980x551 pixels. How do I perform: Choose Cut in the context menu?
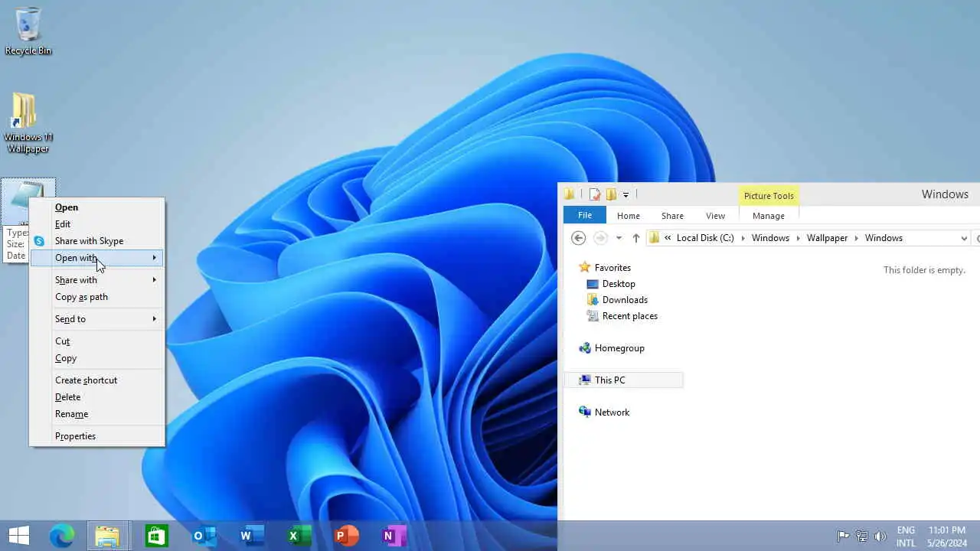96,341
